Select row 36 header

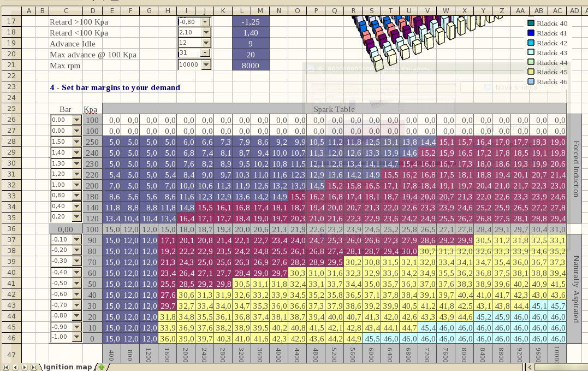11,229
